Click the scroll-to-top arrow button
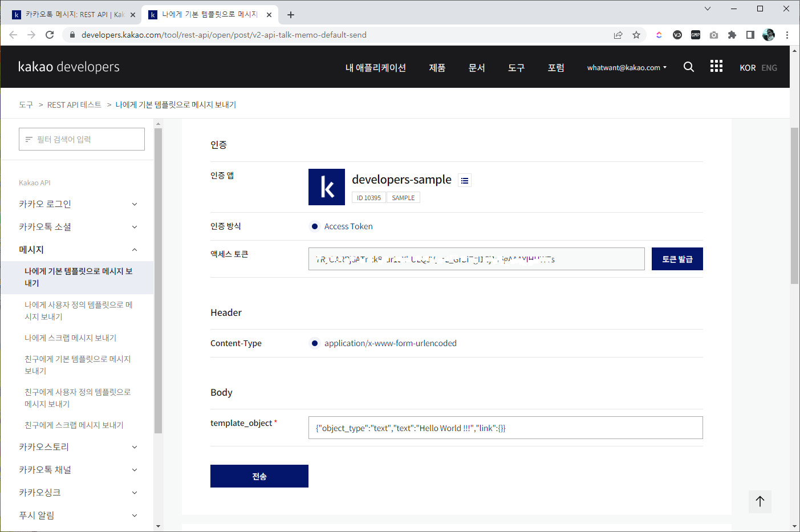Image resolution: width=800 pixels, height=532 pixels. 760,501
